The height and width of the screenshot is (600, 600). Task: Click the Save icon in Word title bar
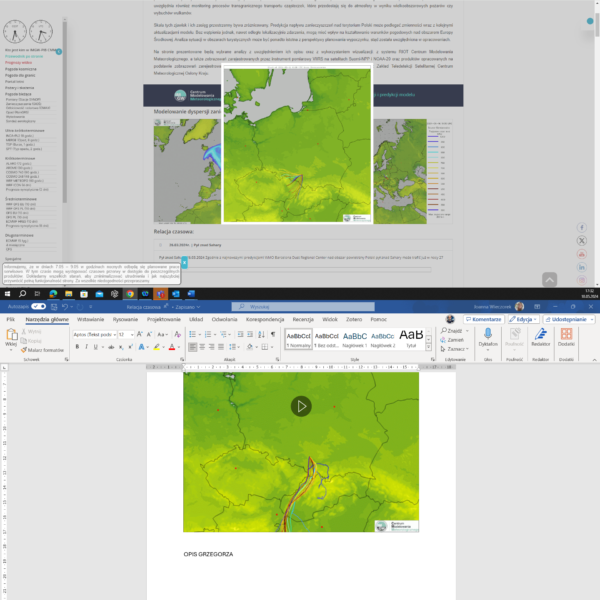[54, 307]
